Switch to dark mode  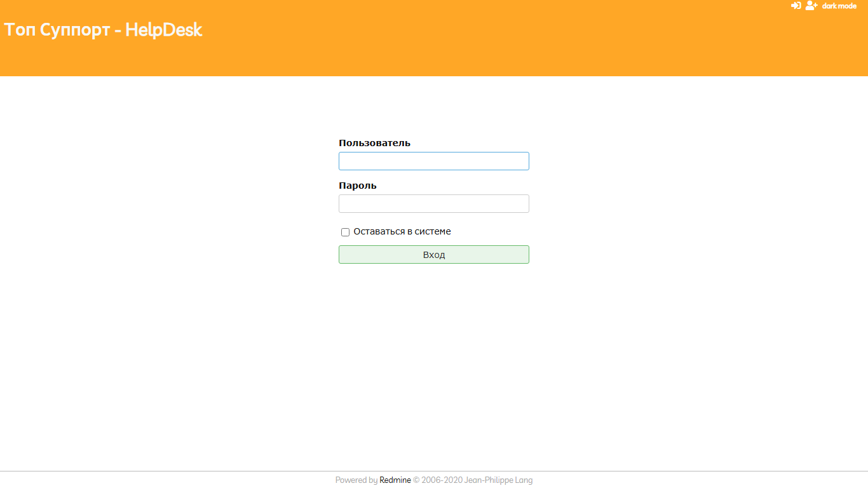[839, 6]
